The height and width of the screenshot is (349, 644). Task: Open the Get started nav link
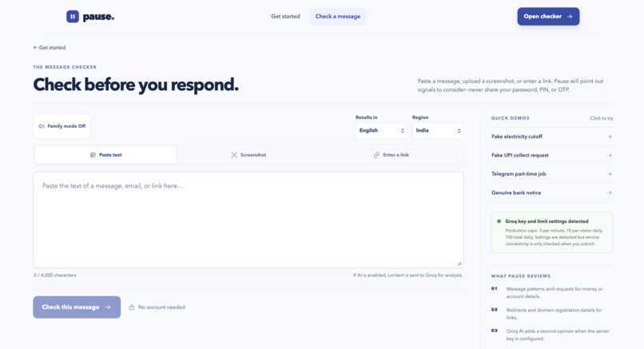click(285, 17)
